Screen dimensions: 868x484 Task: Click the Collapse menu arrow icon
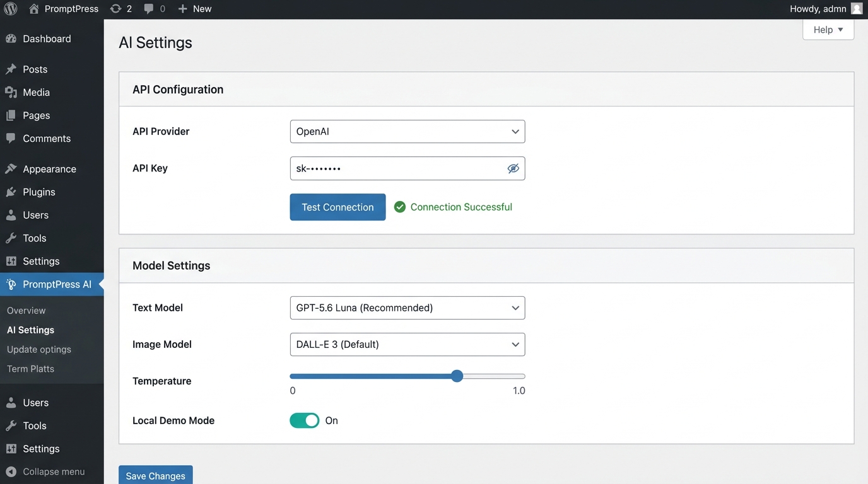coord(11,471)
